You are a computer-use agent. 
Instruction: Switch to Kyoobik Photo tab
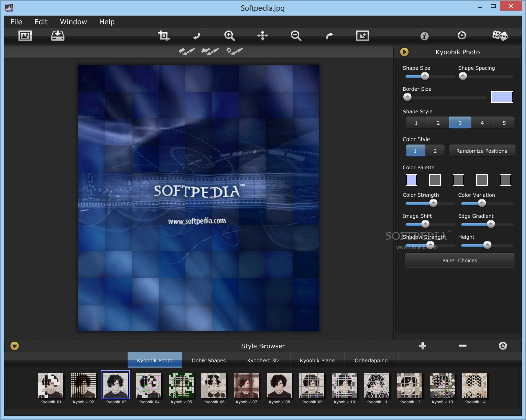tap(155, 360)
